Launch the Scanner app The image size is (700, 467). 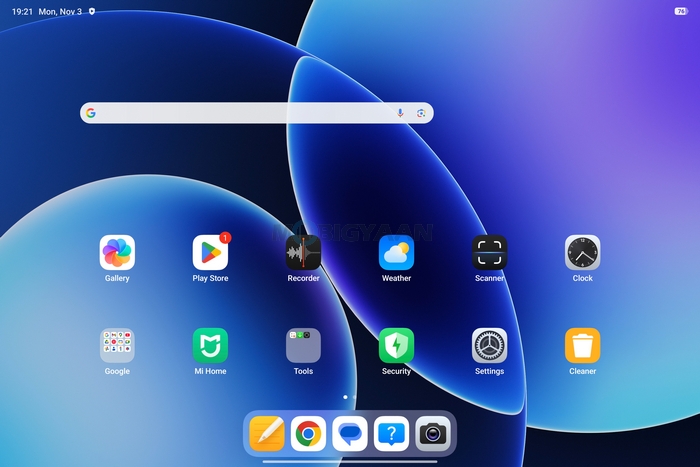pyautogui.click(x=489, y=253)
